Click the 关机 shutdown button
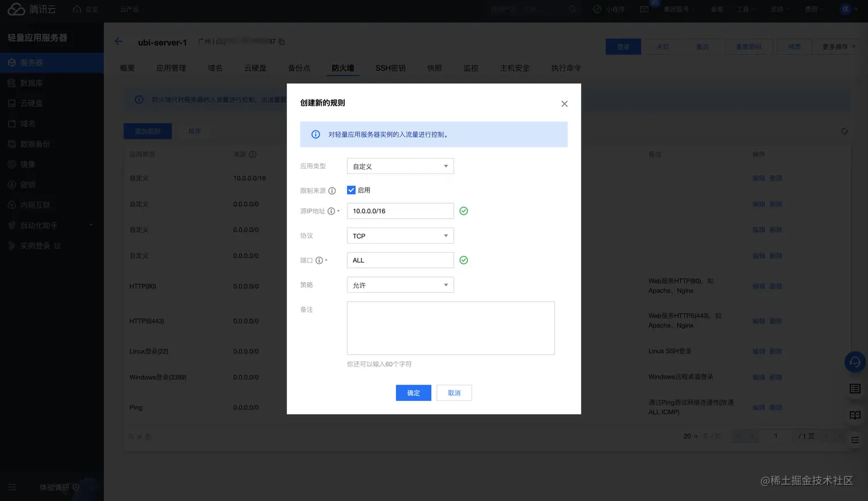This screenshot has height=501, width=868. 663,47
